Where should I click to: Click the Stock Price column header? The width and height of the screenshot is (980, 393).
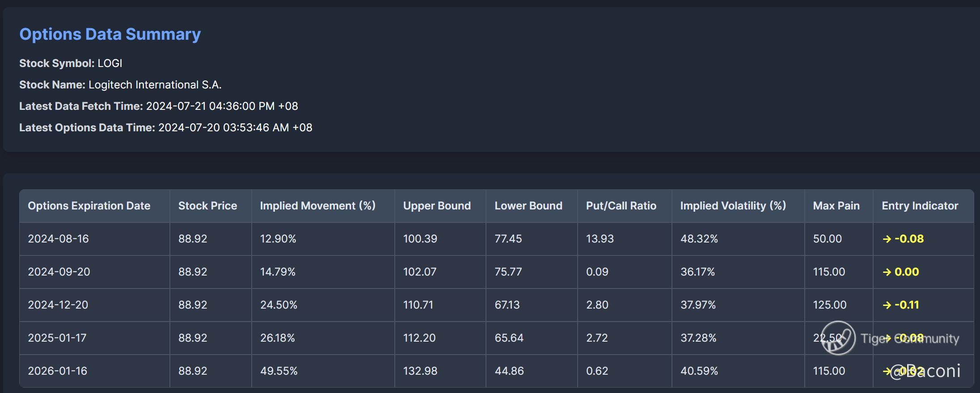207,206
